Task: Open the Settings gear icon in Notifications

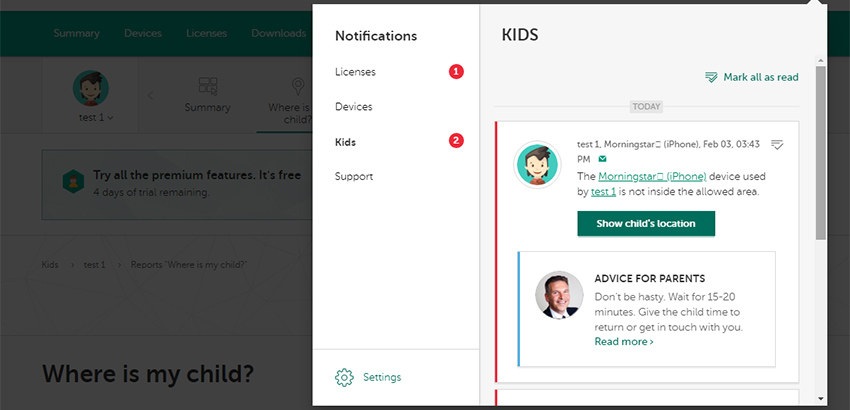Action: click(x=344, y=377)
